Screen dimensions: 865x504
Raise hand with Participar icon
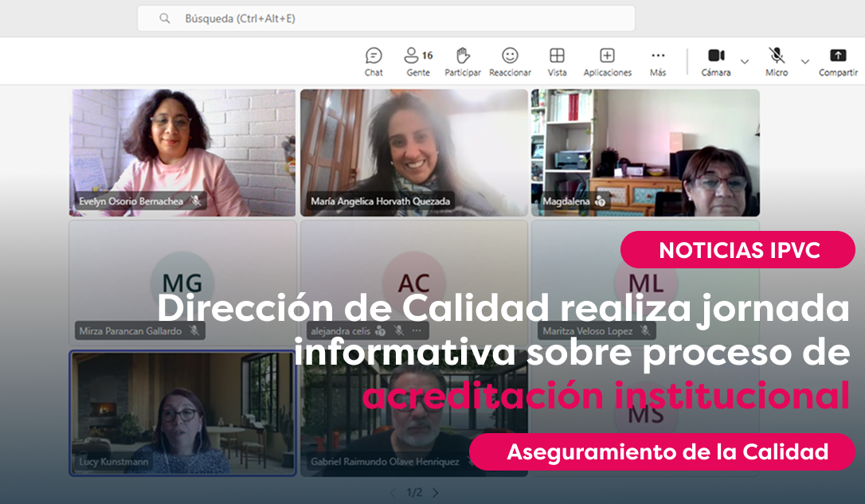tap(463, 56)
